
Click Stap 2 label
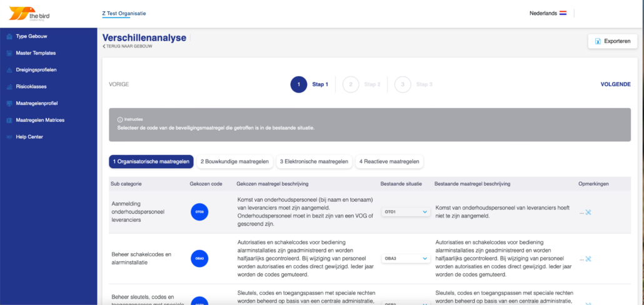(373, 84)
